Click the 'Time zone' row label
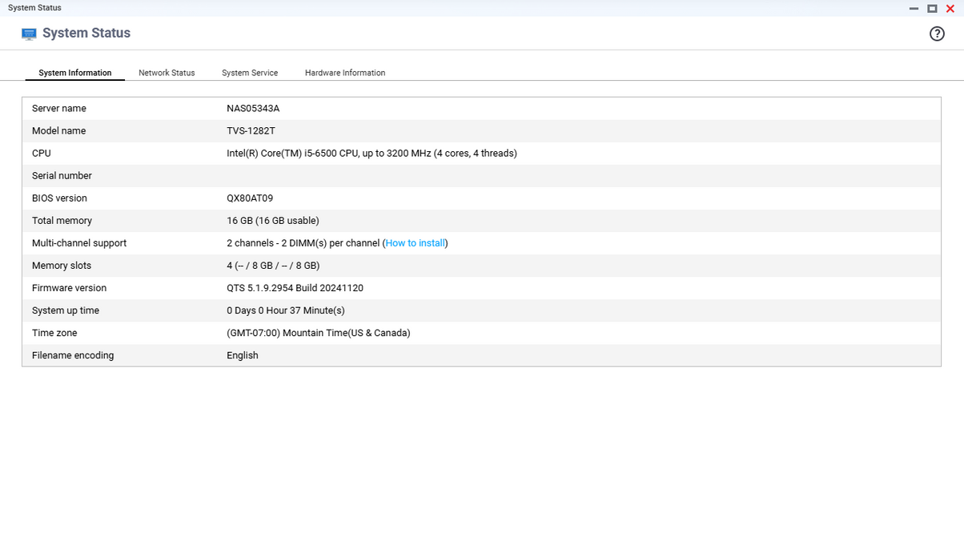This screenshot has height=560, width=964. coord(54,333)
